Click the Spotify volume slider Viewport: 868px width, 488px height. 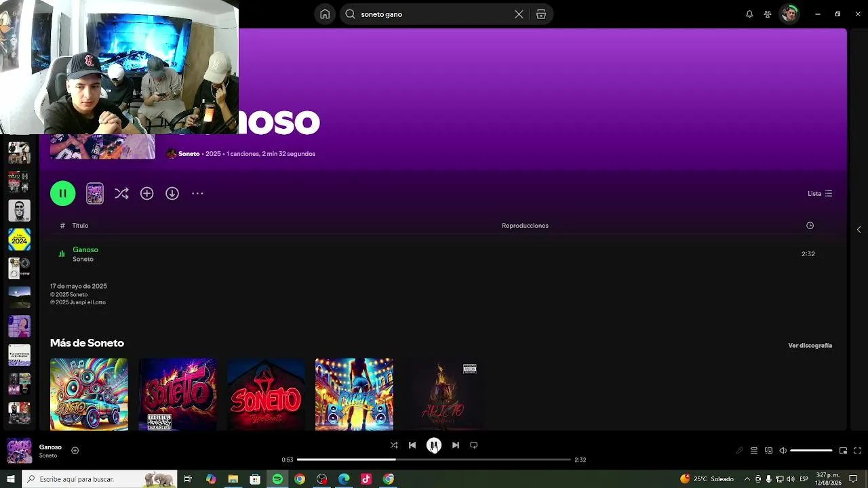[x=811, y=451]
